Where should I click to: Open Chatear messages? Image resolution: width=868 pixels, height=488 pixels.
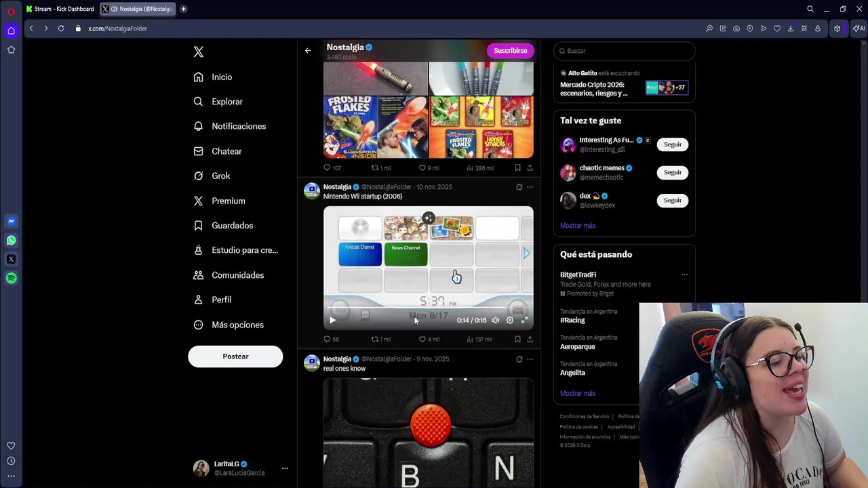218,151
